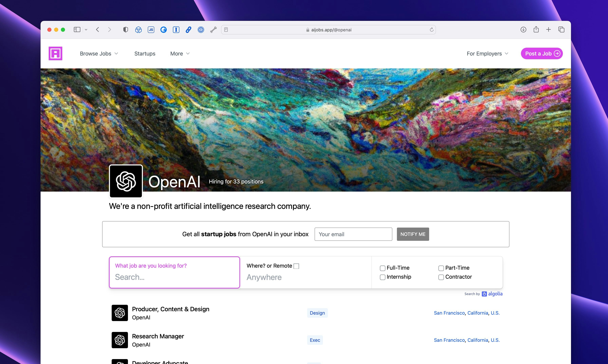Check the Internship checkbox

383,277
